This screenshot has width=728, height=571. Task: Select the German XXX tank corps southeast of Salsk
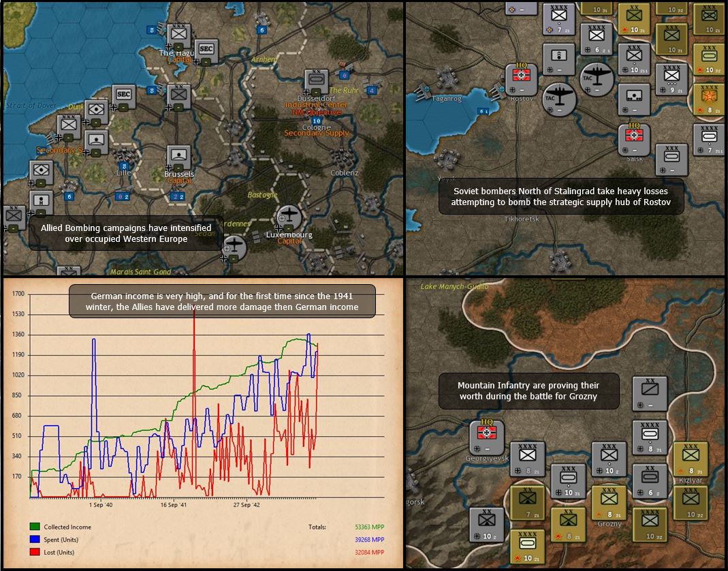click(672, 159)
